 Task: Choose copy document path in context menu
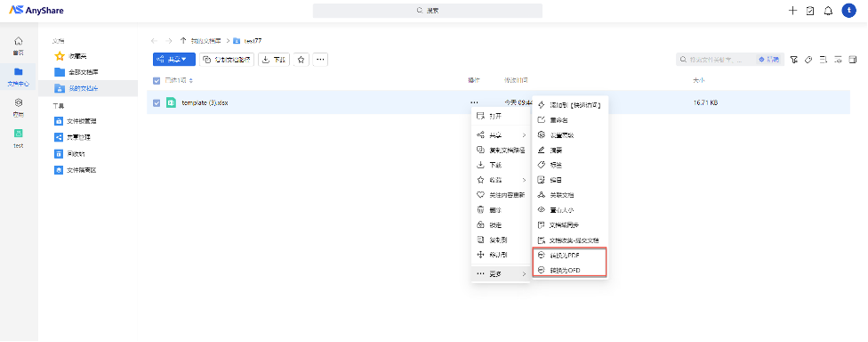click(501, 151)
